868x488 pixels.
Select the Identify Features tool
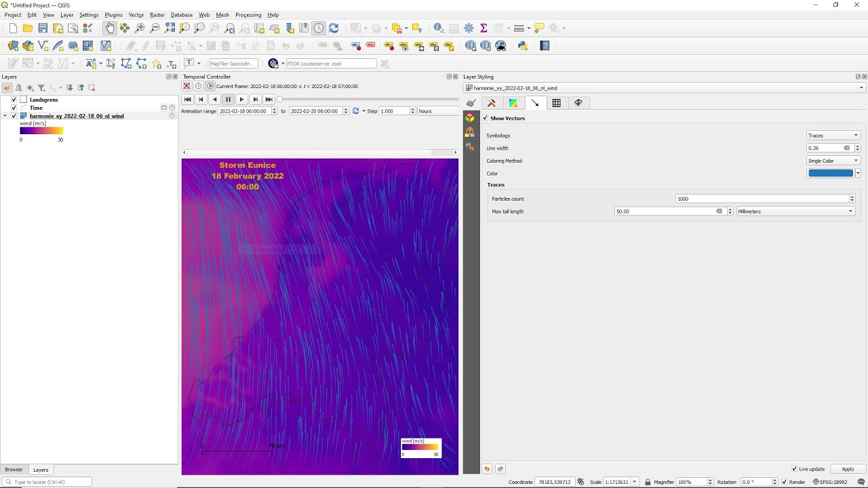point(439,28)
